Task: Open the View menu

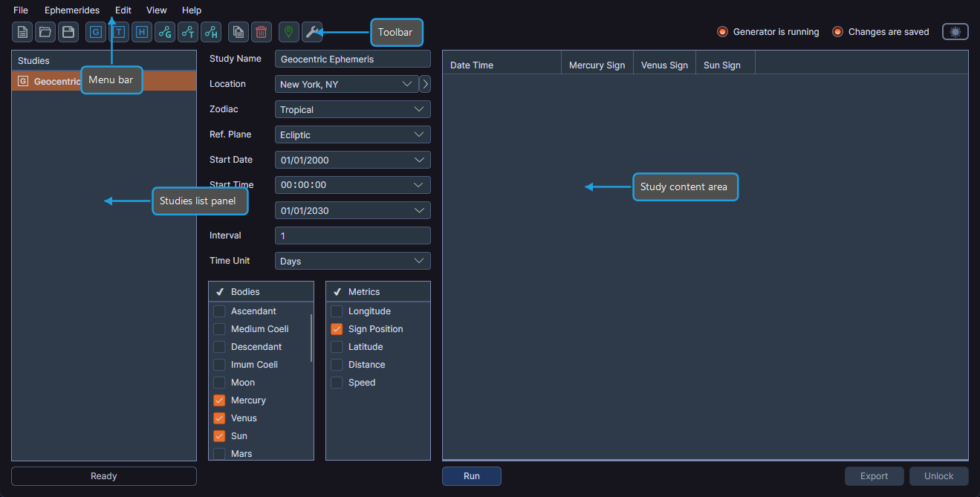Action: (156, 10)
